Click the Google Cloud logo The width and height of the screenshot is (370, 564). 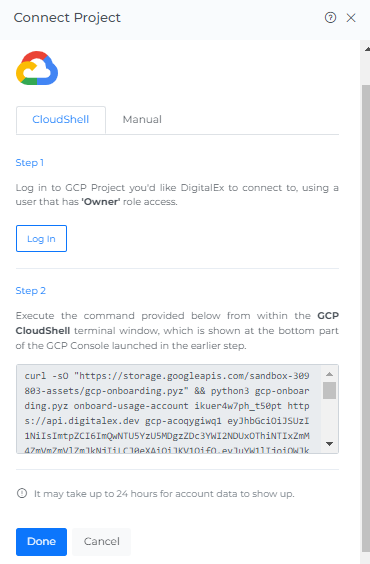37,68
